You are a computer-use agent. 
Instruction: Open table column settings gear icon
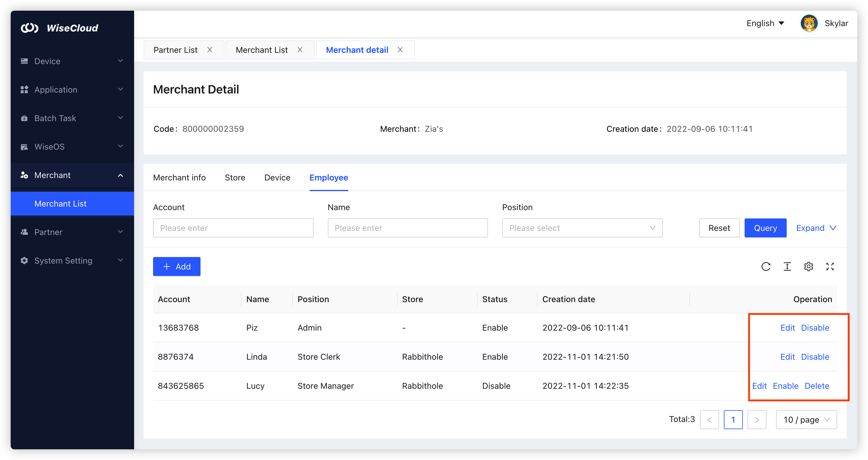pos(808,267)
